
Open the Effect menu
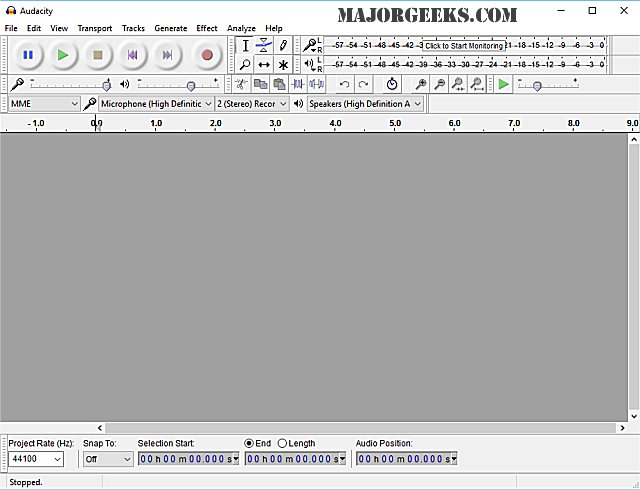(207, 28)
